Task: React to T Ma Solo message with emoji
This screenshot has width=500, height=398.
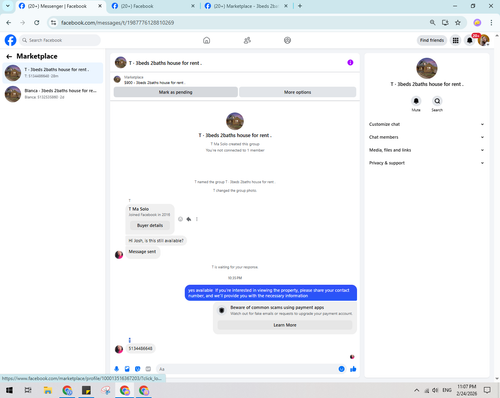Action: 180,219
